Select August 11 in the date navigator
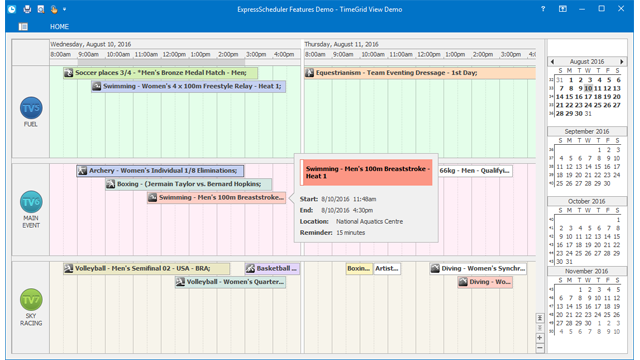This screenshot has height=360, width=640. pos(598,88)
